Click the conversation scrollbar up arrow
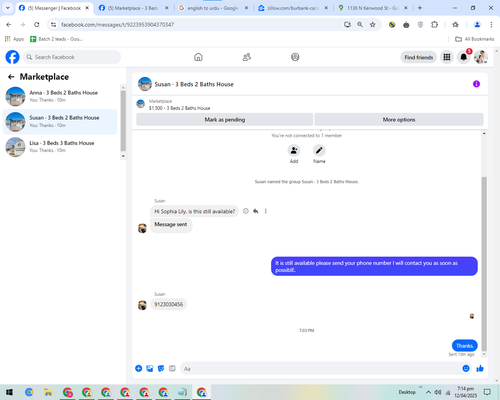The height and width of the screenshot is (400, 500). (x=484, y=134)
